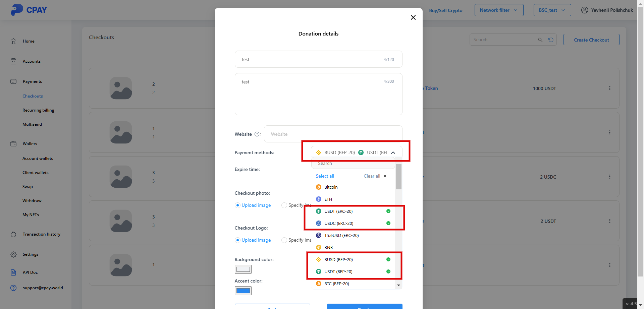Click the CPAY logo icon
This screenshot has height=309, width=644.
tap(17, 10)
